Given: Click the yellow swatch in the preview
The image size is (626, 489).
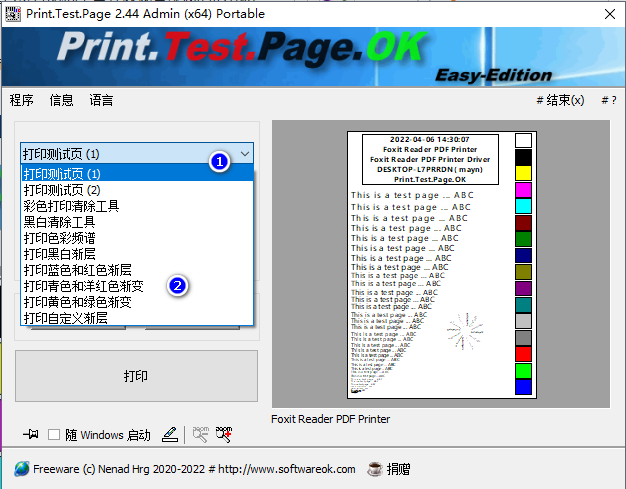Looking at the screenshot, I should coord(523,173).
